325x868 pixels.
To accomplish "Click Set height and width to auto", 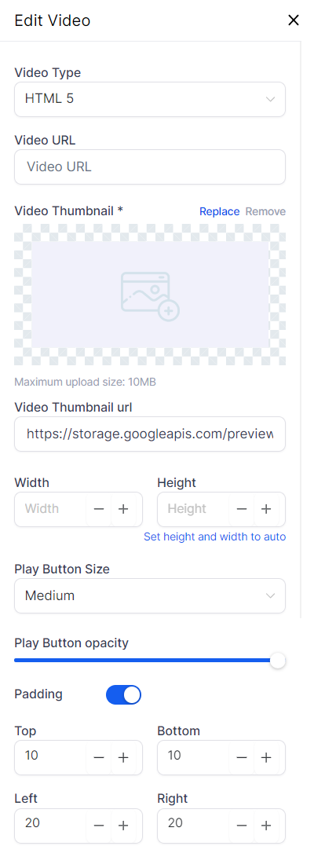I will pyautogui.click(x=215, y=537).
